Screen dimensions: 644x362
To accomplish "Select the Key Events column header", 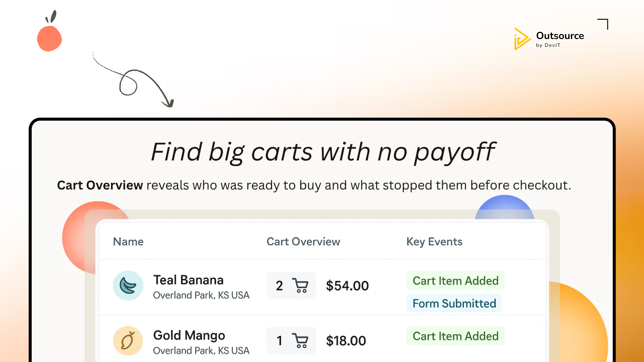I will [434, 242].
